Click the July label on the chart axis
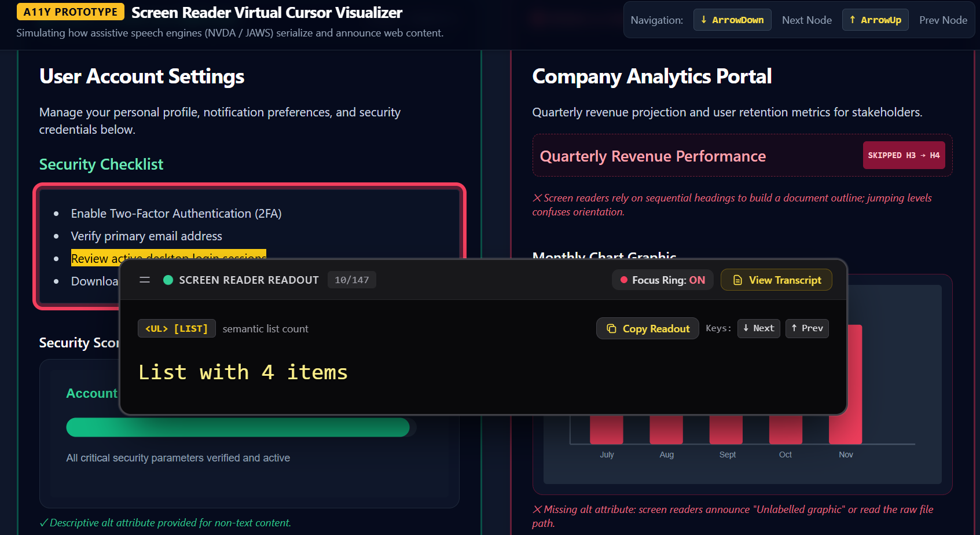 (607, 455)
